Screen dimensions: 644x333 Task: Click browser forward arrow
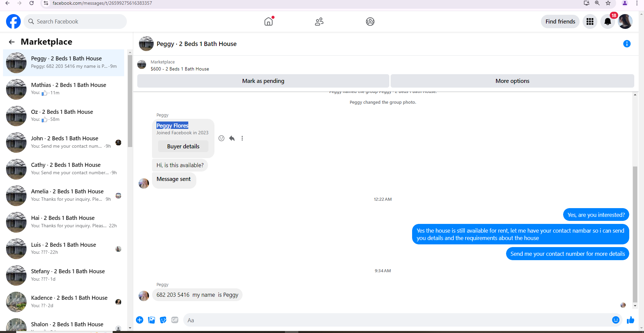pos(19,3)
